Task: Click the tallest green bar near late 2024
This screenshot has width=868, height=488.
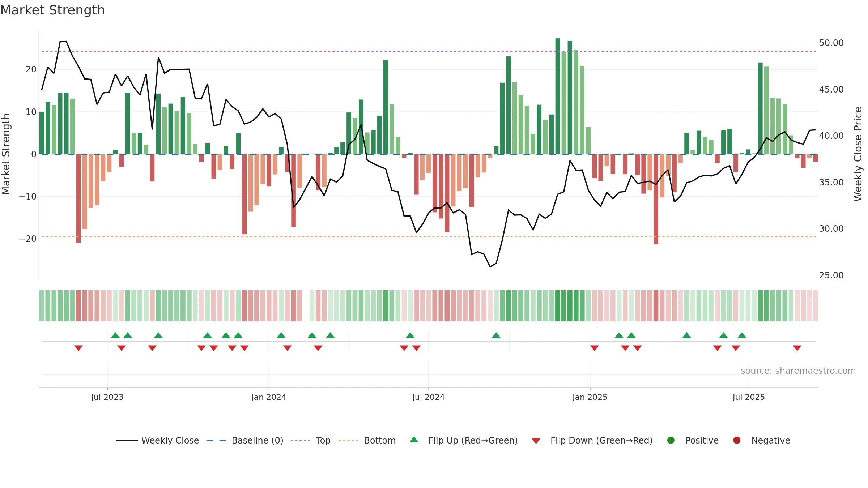Action: (x=558, y=96)
